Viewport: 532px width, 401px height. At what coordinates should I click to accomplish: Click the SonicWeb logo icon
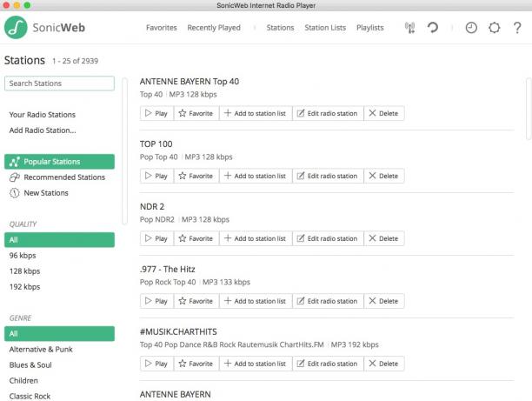click(16, 28)
